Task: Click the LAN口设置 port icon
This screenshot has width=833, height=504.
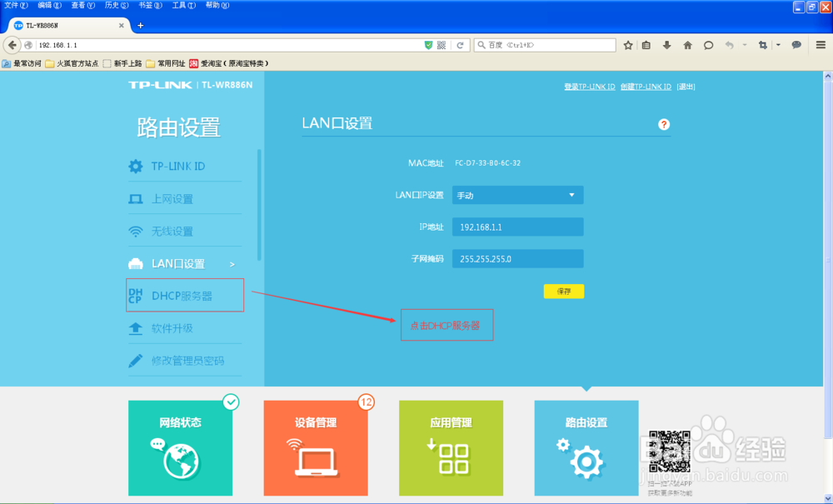Action: tap(136, 263)
